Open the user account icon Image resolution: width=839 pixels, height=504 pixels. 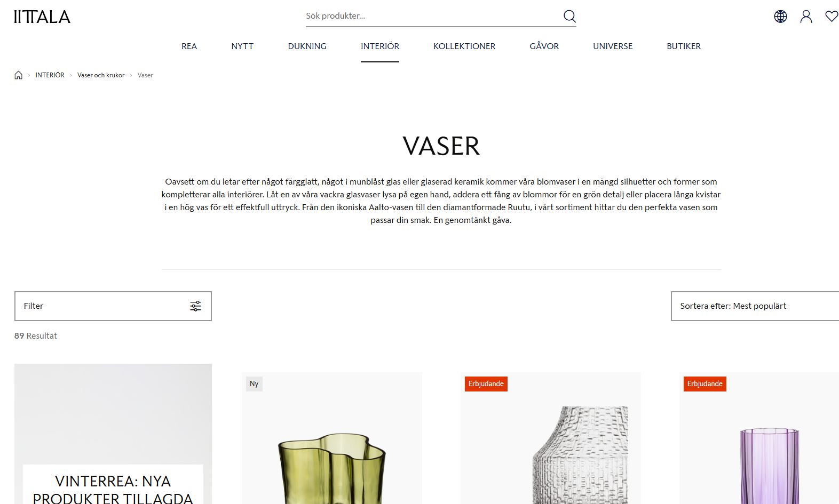(x=806, y=17)
